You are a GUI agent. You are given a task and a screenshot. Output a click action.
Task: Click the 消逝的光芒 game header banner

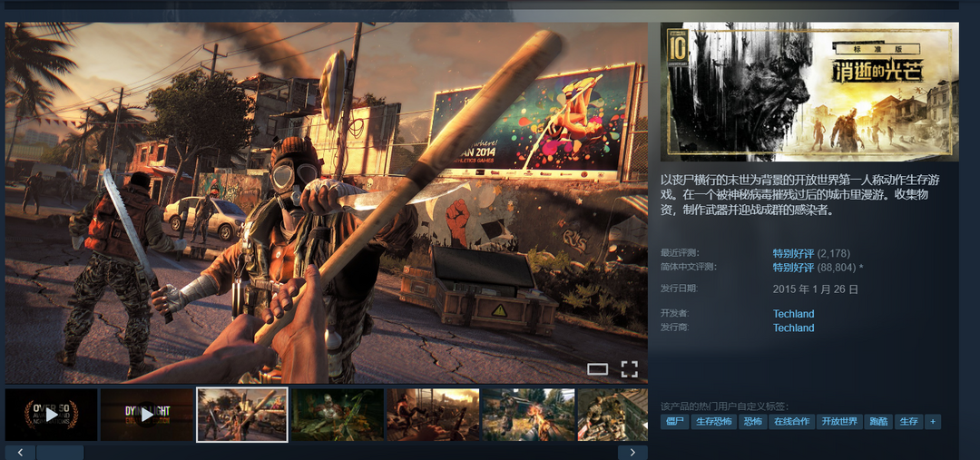(x=809, y=92)
